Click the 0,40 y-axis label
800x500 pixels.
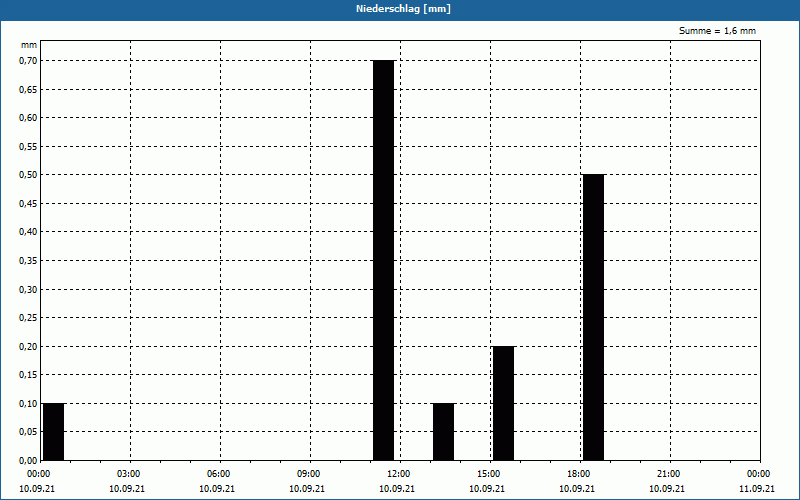(28, 232)
